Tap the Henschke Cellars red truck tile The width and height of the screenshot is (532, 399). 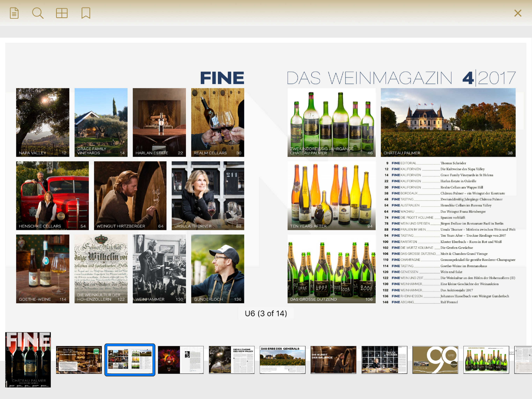click(52, 196)
